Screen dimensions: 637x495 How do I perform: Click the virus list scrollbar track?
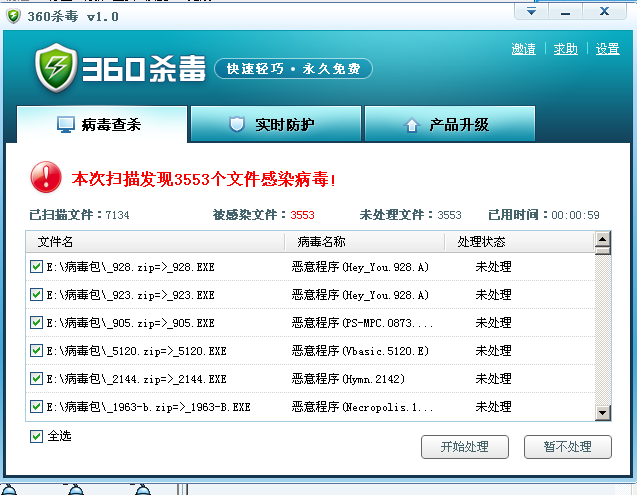click(602, 329)
